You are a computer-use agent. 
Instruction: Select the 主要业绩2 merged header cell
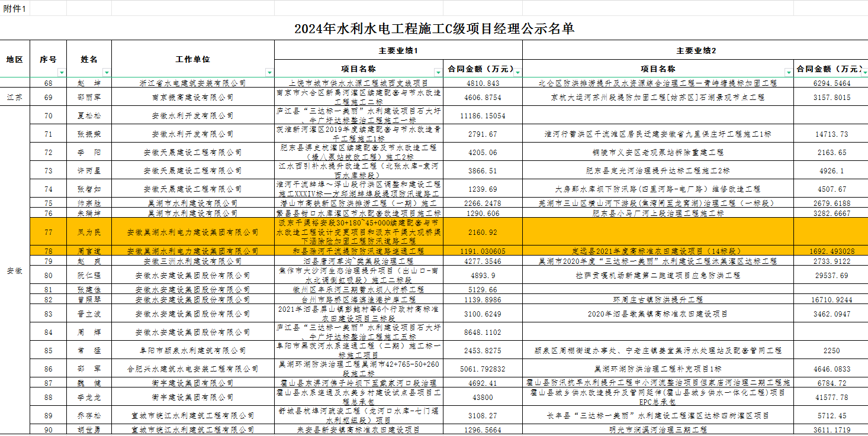[696, 50]
